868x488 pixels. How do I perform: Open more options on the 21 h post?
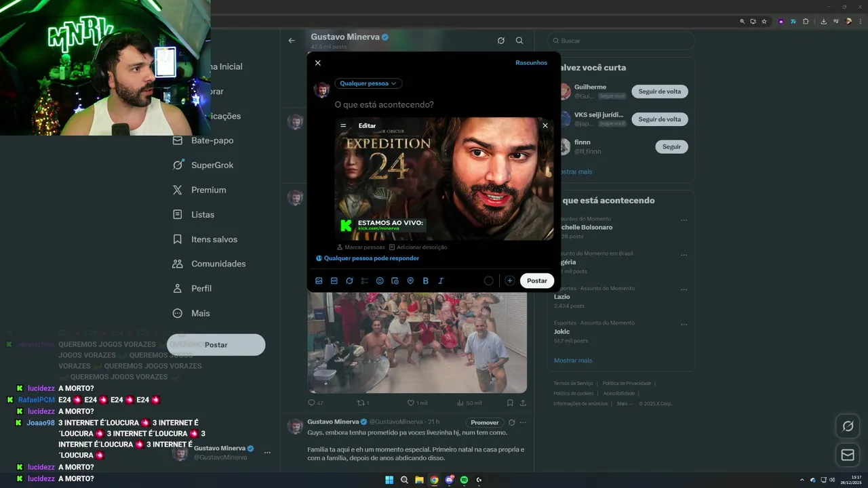click(523, 422)
